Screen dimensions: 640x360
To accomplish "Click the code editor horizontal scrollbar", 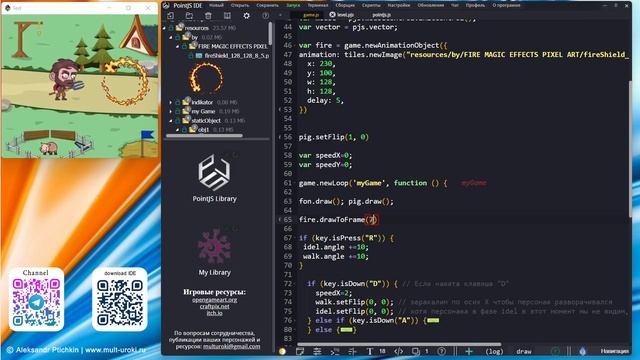I will point(399,344).
